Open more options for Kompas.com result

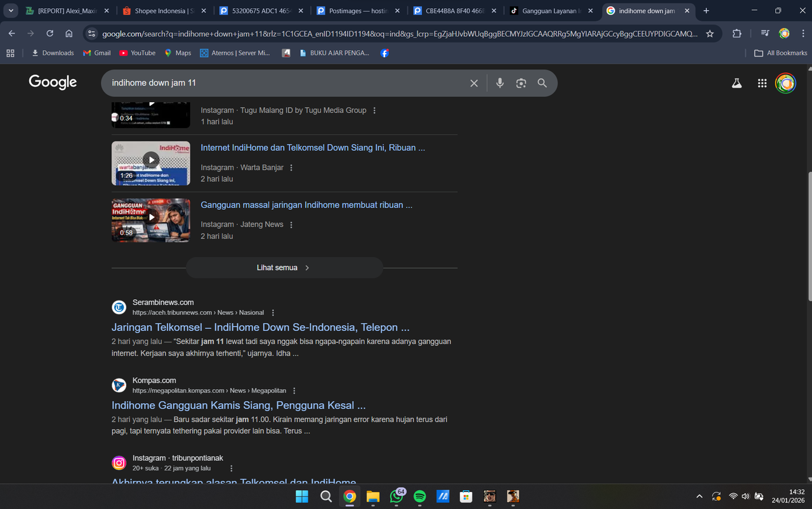pyautogui.click(x=294, y=391)
